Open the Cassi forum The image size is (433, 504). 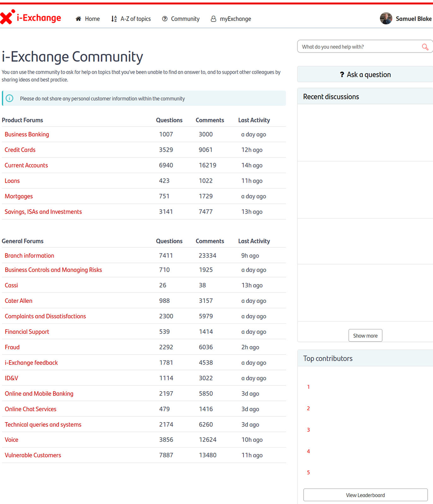[11, 285]
